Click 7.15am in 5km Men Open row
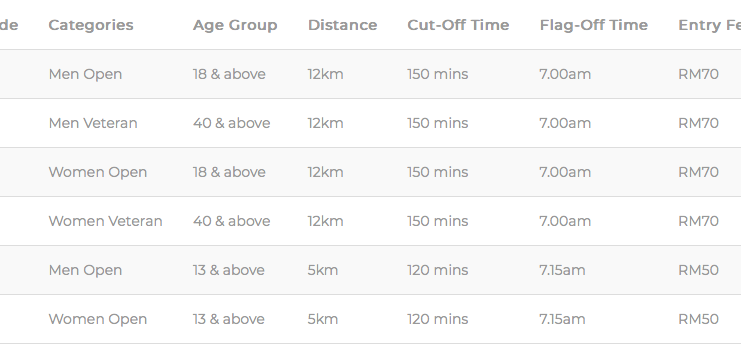 coord(562,270)
